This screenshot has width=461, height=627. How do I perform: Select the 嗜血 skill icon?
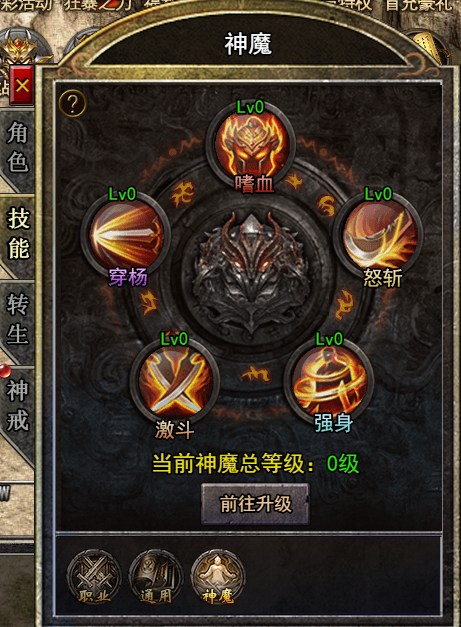tap(251, 146)
